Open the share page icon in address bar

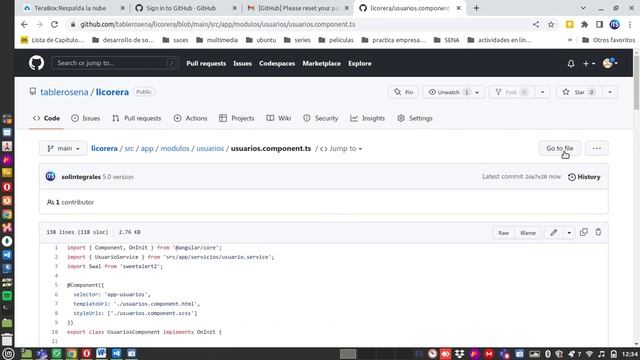[536, 24]
